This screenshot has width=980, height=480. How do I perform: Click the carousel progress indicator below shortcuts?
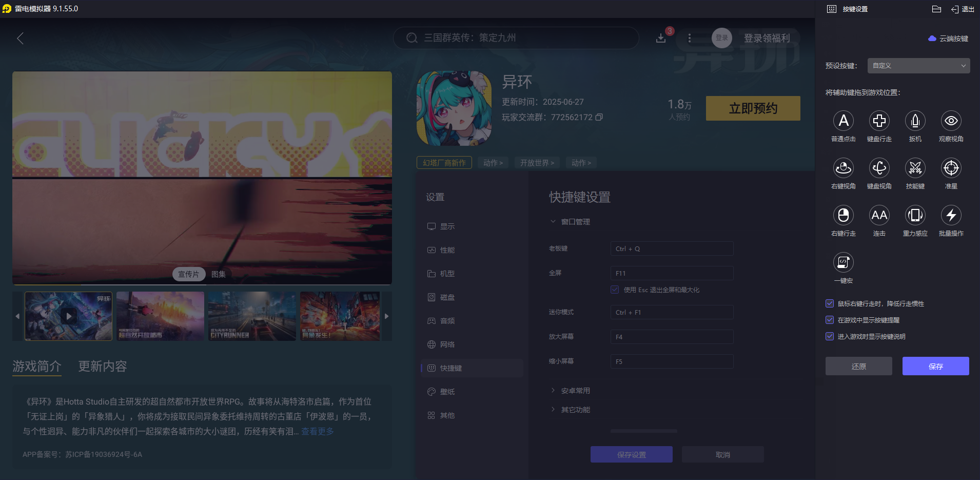(644, 431)
